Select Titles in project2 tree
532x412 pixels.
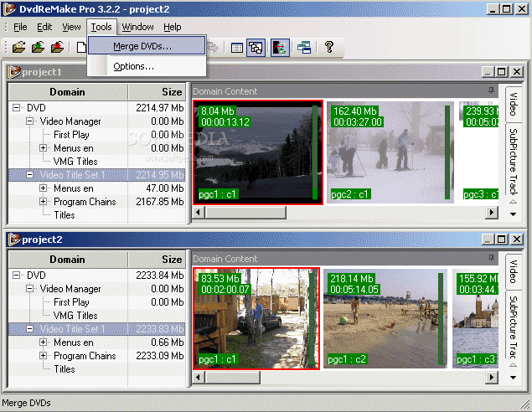[x=65, y=369]
